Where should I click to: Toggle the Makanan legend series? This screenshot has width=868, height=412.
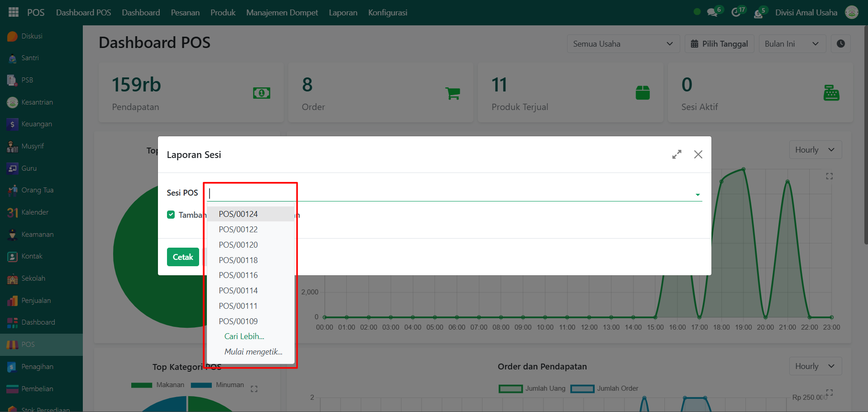point(158,385)
